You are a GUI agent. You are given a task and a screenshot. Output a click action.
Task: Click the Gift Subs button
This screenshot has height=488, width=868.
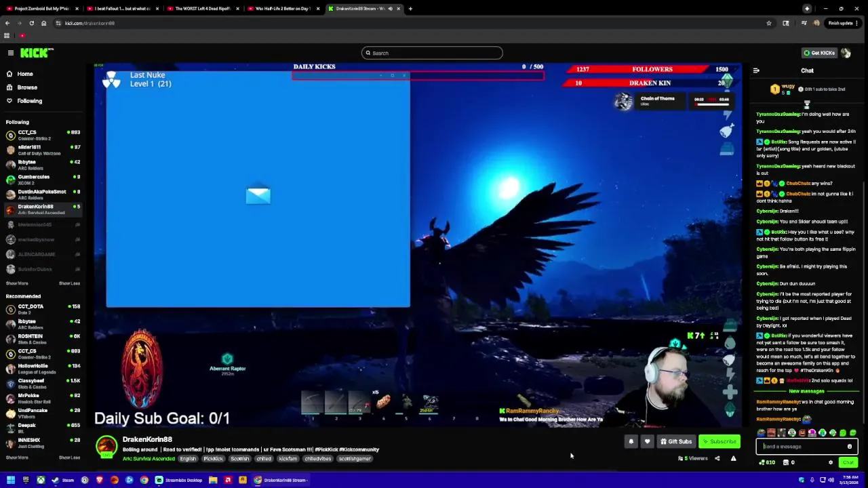coord(676,442)
